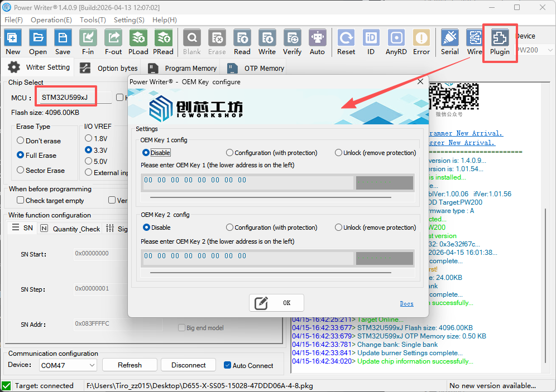This screenshot has height=392, width=556.
Task: Click the Disconnect button
Action: [189, 365]
